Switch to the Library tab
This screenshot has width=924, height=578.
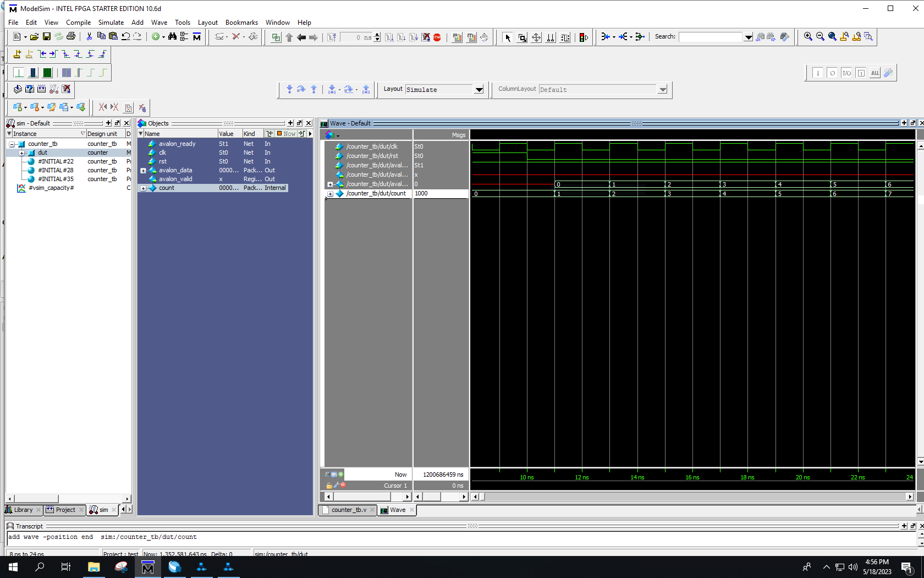pos(23,510)
